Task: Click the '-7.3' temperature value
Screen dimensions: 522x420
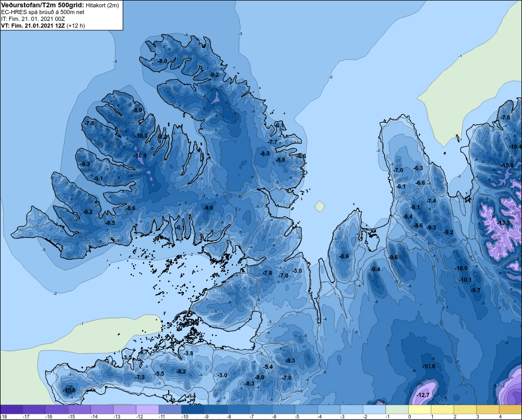Action: point(140,377)
